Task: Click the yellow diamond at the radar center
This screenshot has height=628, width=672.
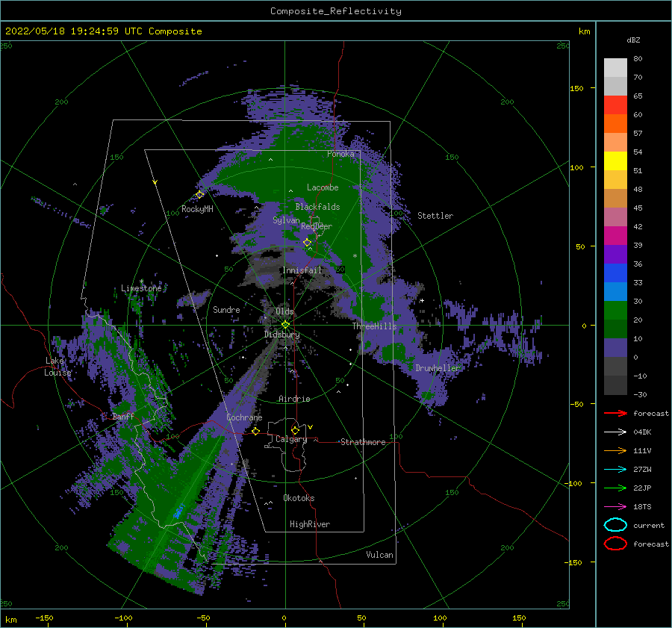Action: coord(285,325)
